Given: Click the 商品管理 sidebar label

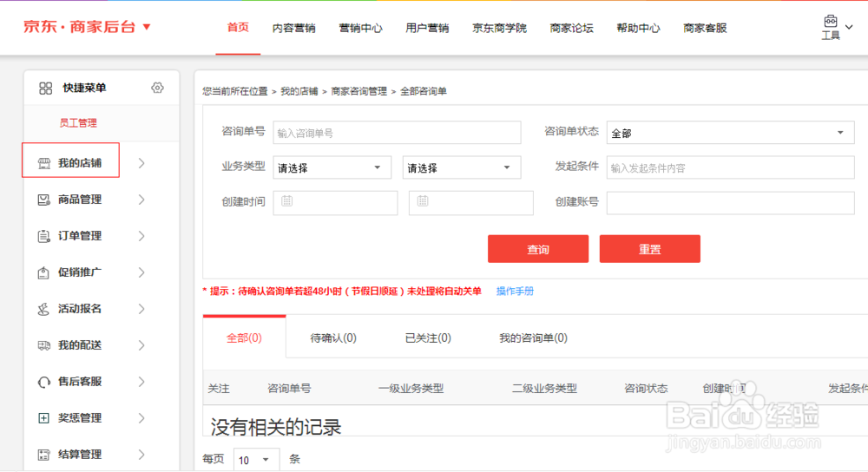Looking at the screenshot, I should 80,200.
